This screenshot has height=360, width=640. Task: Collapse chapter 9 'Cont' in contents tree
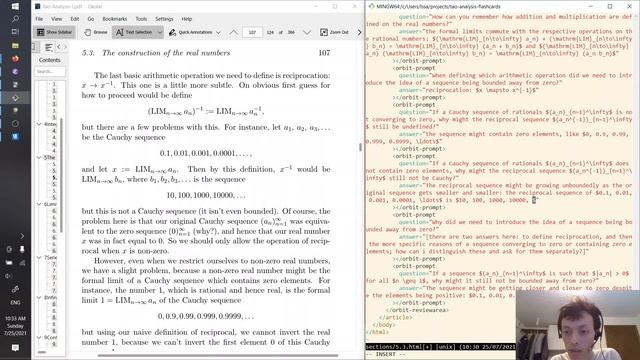pos(40,338)
